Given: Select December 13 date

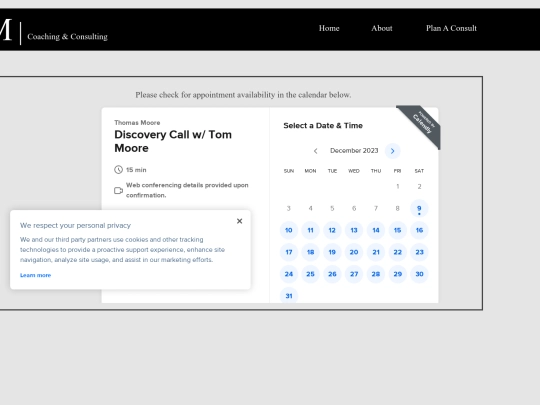Looking at the screenshot, I should point(354,230).
